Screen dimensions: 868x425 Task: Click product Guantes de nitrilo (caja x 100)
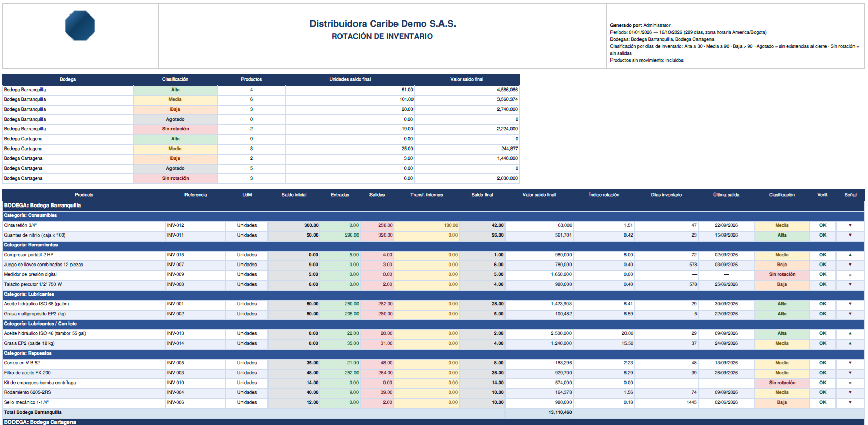tap(35, 235)
